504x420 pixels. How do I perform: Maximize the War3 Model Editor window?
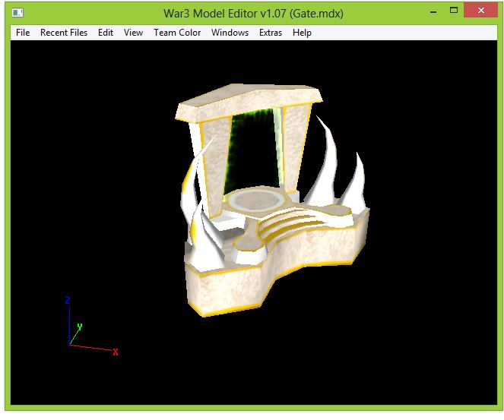454,11
